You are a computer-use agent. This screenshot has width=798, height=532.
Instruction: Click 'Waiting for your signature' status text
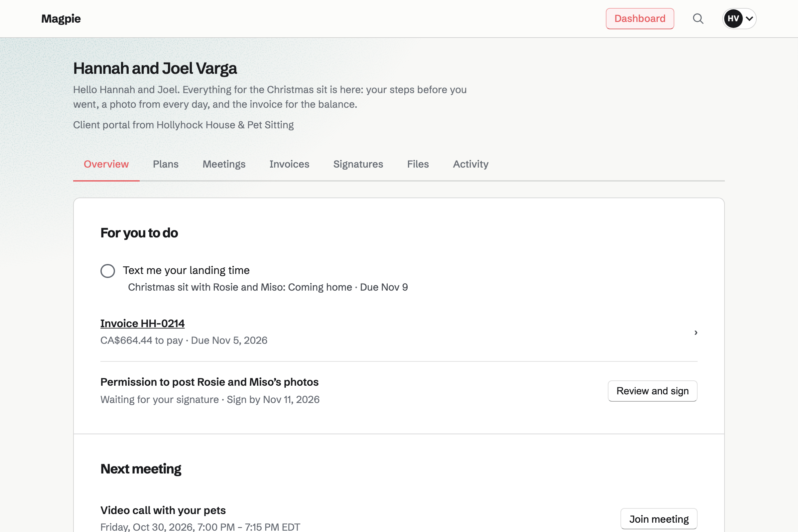tap(160, 400)
